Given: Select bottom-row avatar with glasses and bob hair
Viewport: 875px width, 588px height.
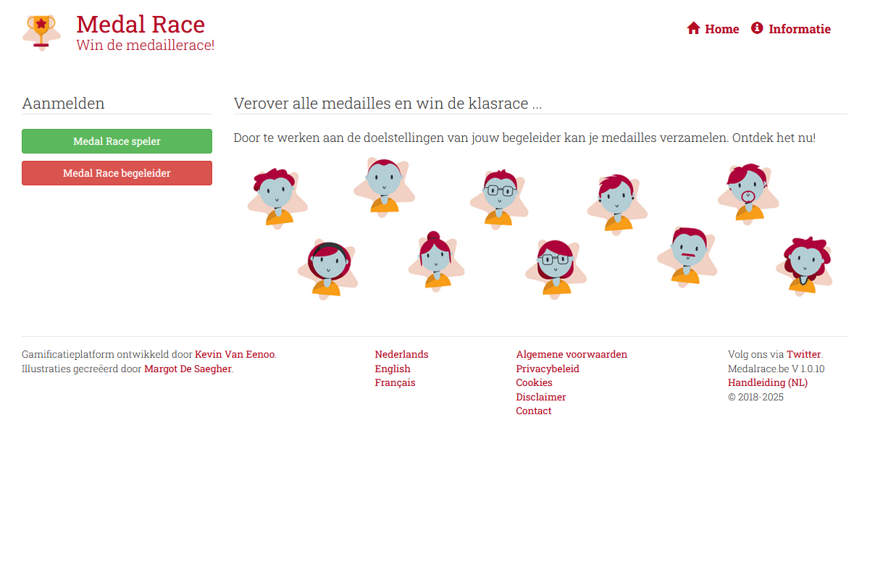Looking at the screenshot, I should point(556,268).
